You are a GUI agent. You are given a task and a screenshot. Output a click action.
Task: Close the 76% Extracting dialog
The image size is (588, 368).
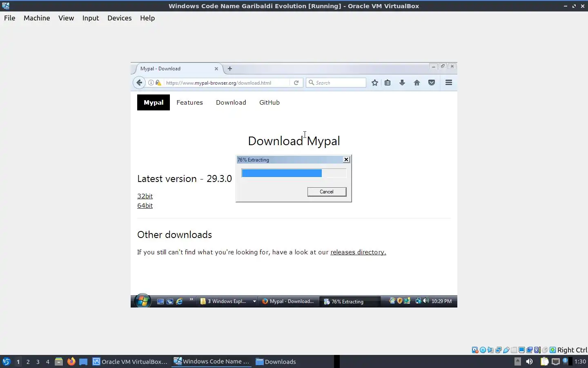[346, 159]
